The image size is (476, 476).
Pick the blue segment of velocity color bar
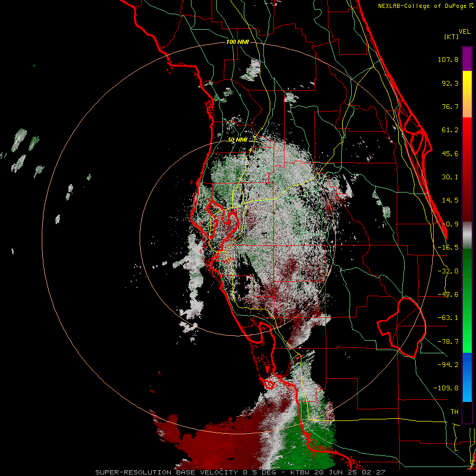coord(467,377)
